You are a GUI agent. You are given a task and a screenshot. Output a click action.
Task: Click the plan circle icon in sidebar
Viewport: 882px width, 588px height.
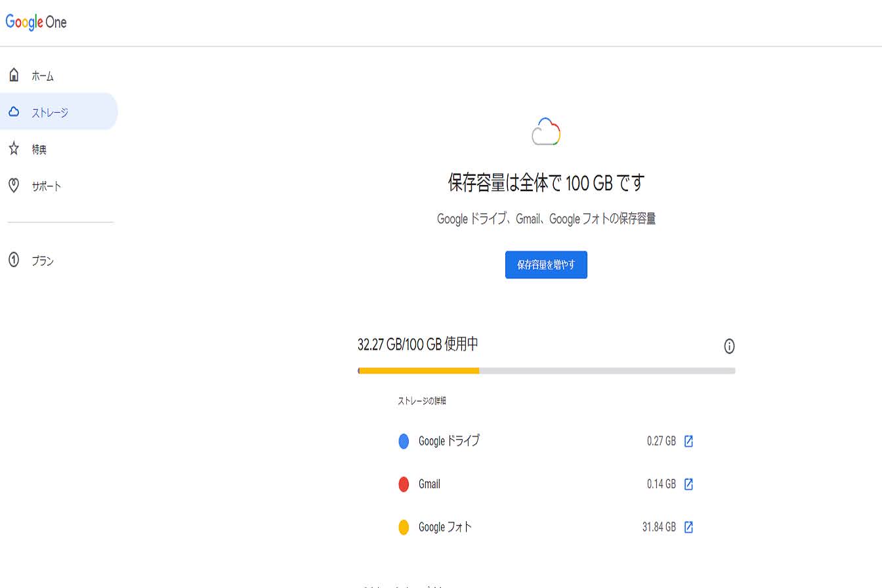[x=14, y=260]
